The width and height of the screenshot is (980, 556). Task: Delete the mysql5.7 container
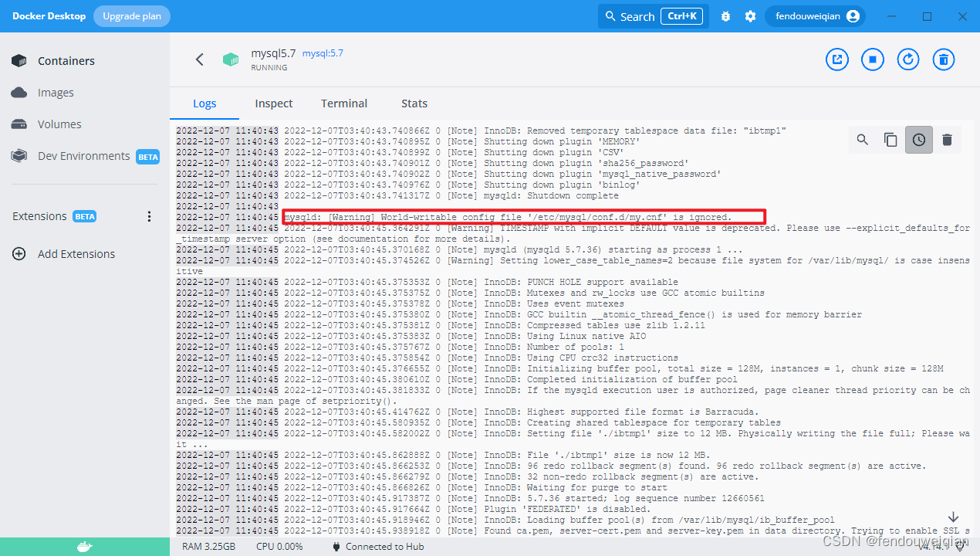[944, 59]
